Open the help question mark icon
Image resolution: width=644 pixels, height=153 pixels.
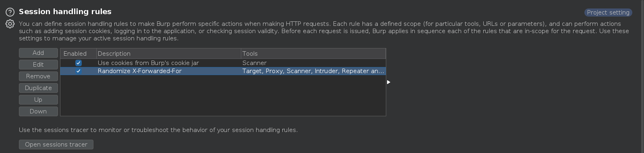click(10, 12)
